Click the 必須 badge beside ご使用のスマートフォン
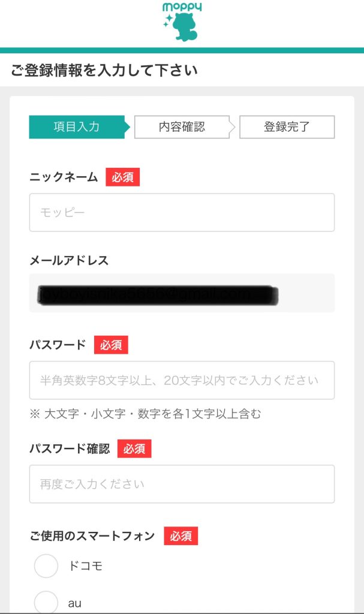The height and width of the screenshot is (614, 364). coord(181,536)
